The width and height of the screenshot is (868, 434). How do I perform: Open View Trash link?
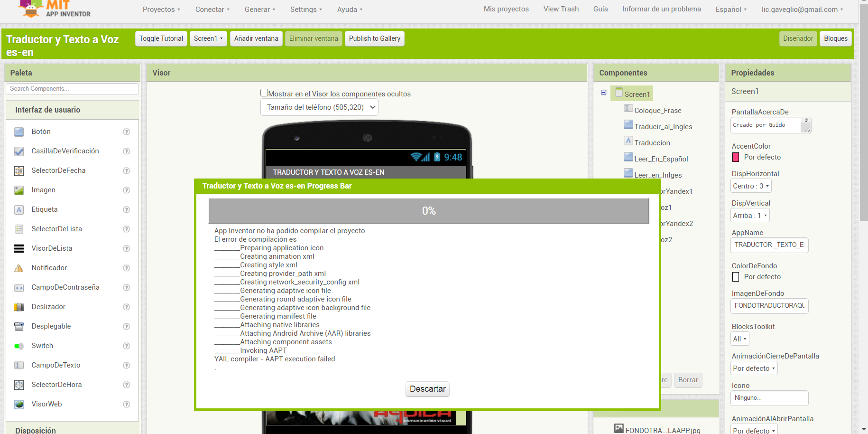pos(561,9)
